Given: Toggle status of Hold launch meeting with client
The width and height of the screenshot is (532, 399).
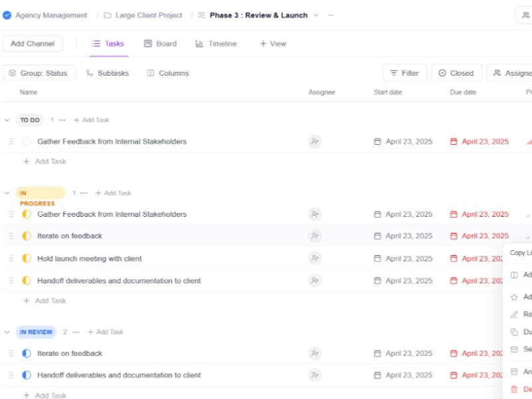Looking at the screenshot, I should (x=27, y=259).
